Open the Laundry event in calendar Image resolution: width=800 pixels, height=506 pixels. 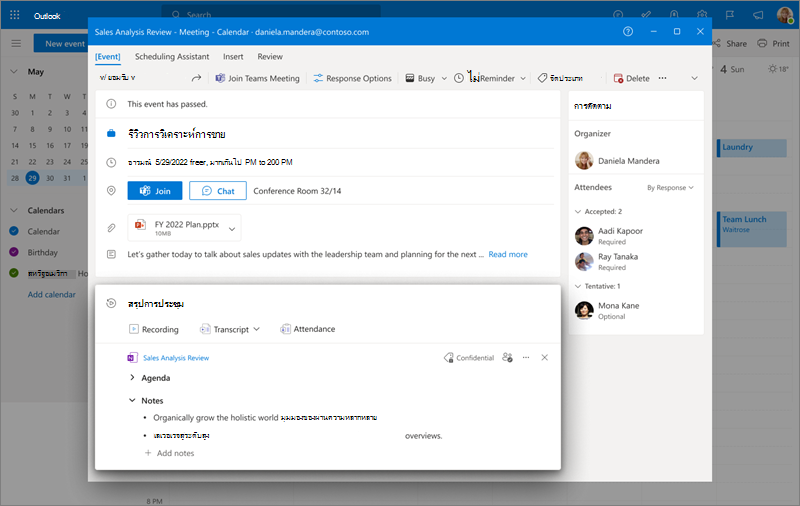click(x=752, y=148)
